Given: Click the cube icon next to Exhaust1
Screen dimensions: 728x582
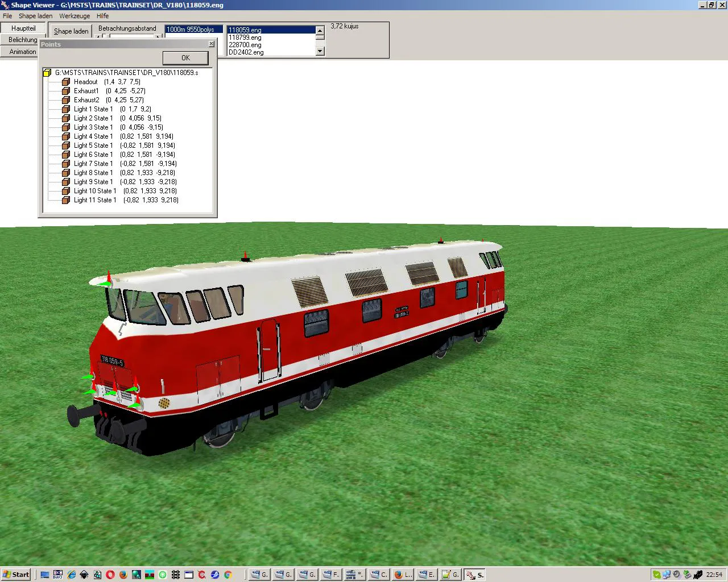Looking at the screenshot, I should [66, 91].
